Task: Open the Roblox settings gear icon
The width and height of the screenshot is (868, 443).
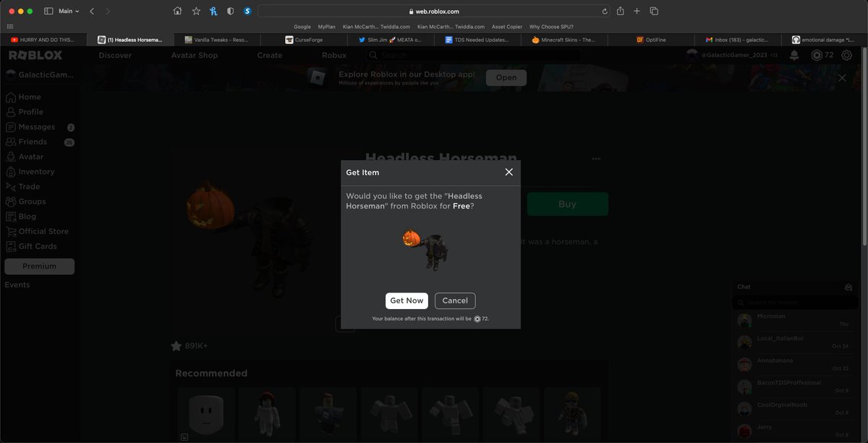Action: pos(847,55)
